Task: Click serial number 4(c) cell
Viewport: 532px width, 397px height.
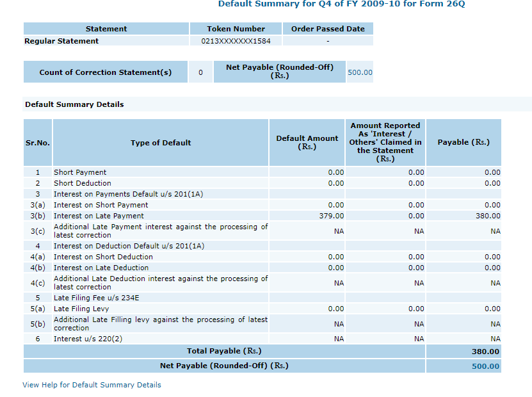Action: pyautogui.click(x=38, y=283)
